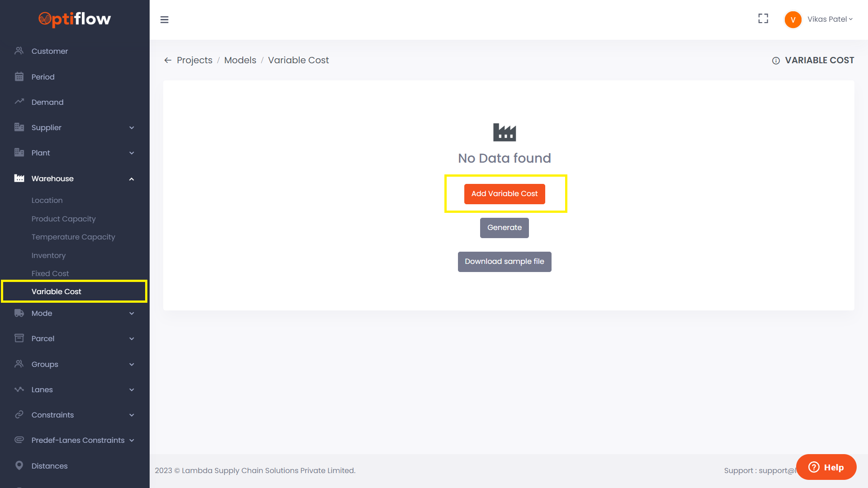This screenshot has width=868, height=488.
Task: Click the Period calendar icon
Action: point(19,77)
